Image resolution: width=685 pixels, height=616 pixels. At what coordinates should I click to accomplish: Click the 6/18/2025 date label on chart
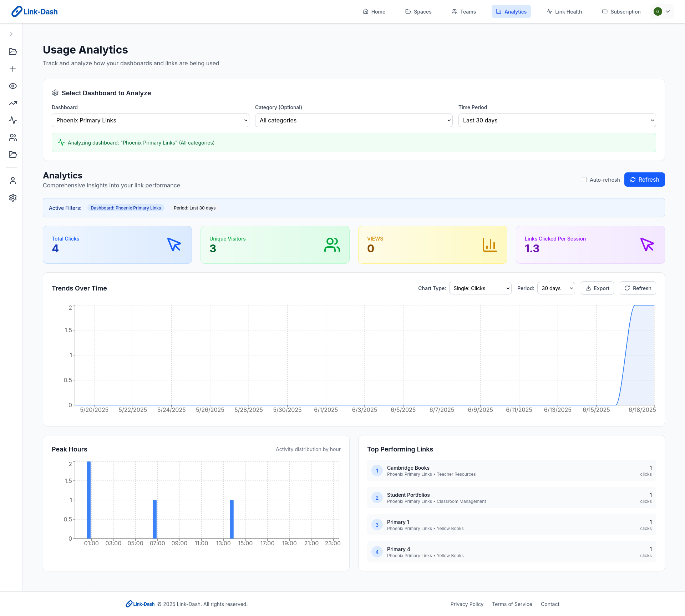642,410
